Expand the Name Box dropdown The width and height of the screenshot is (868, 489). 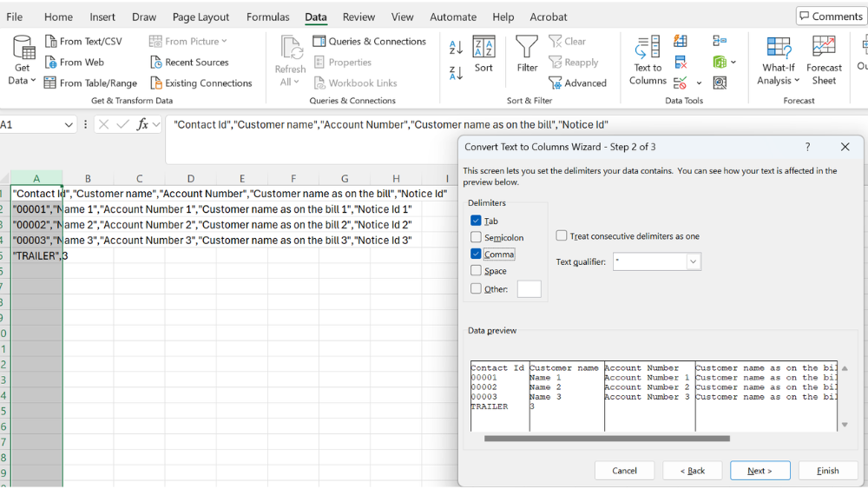coord(69,125)
